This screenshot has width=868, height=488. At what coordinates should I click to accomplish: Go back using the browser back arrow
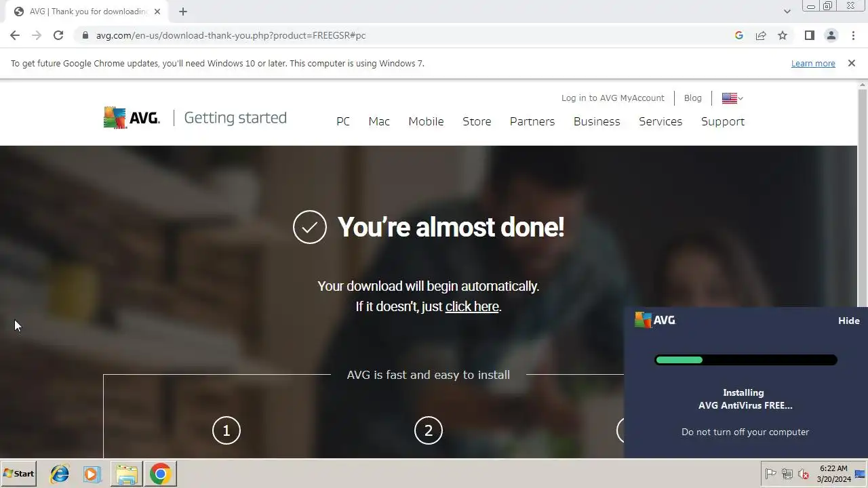pos(15,35)
